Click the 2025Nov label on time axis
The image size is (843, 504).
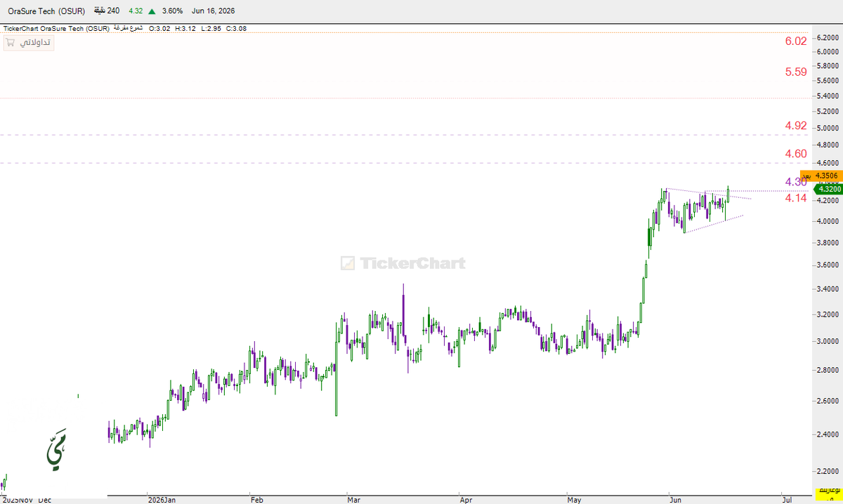point(16,500)
